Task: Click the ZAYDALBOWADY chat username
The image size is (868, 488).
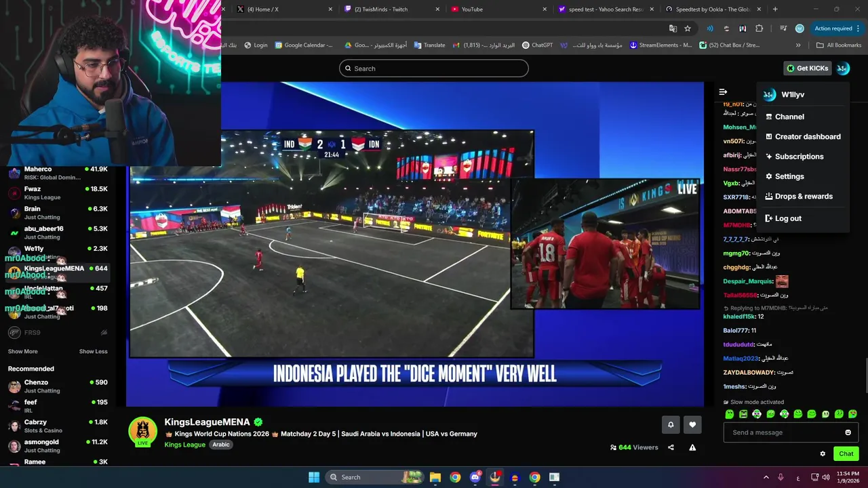Action: tap(749, 372)
